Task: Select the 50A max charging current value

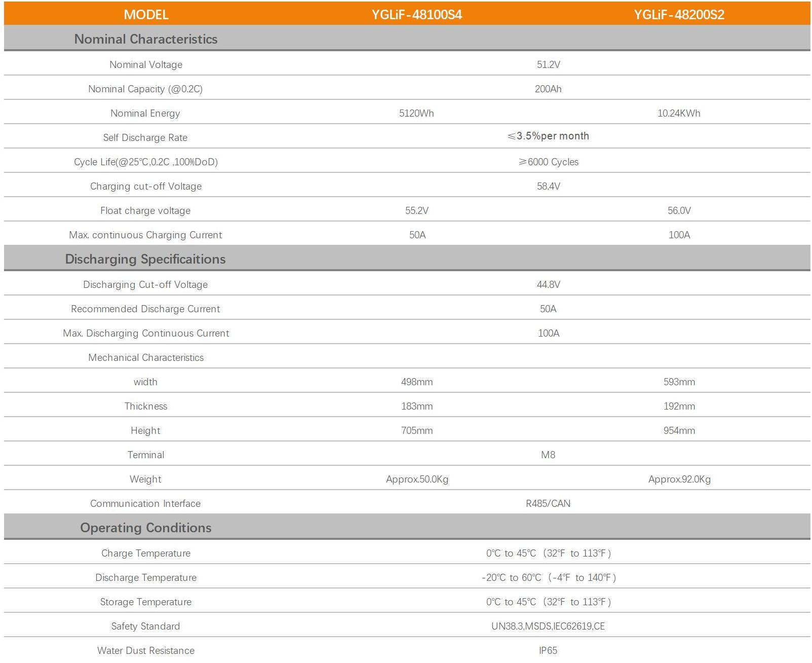Action: (417, 235)
